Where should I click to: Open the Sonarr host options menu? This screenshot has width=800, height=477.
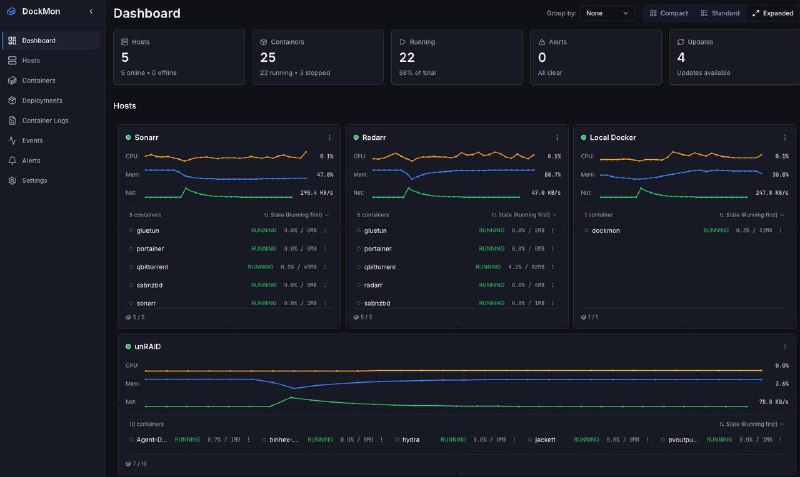pyautogui.click(x=330, y=138)
